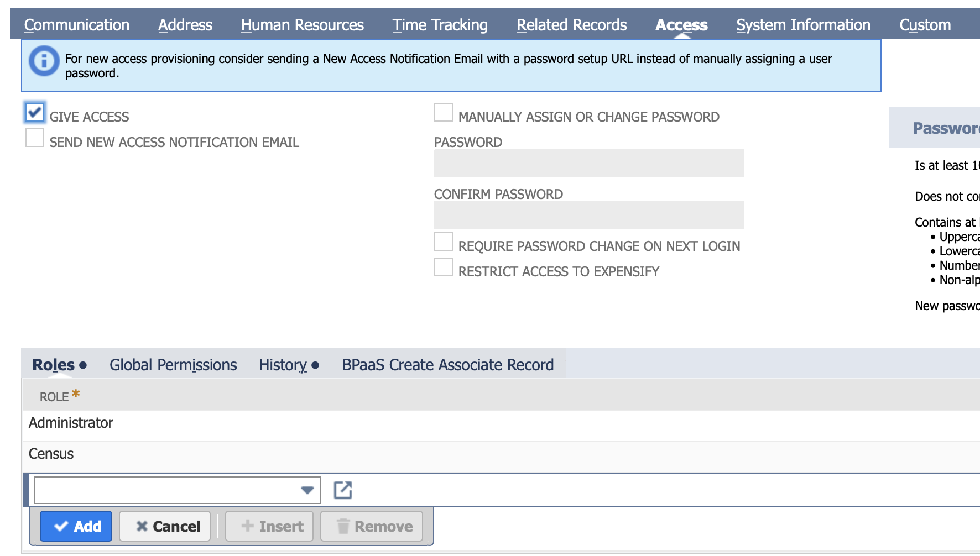
Task: Click into the Password field
Action: 588,163
